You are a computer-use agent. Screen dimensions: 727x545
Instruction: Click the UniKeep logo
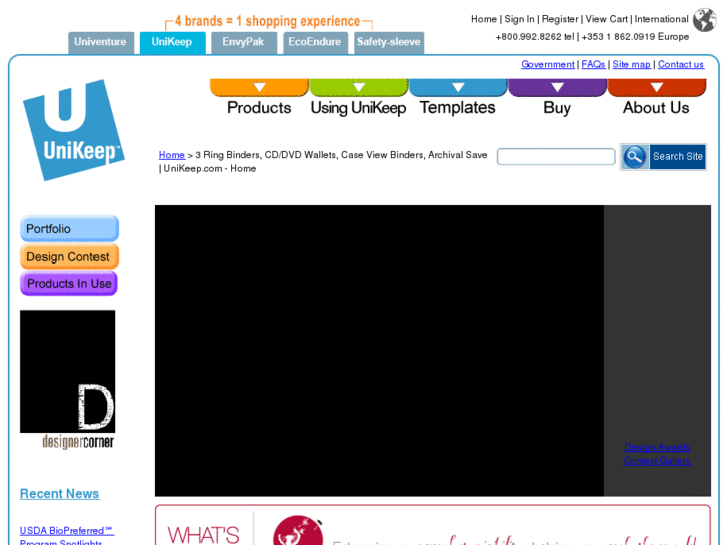coord(74,130)
